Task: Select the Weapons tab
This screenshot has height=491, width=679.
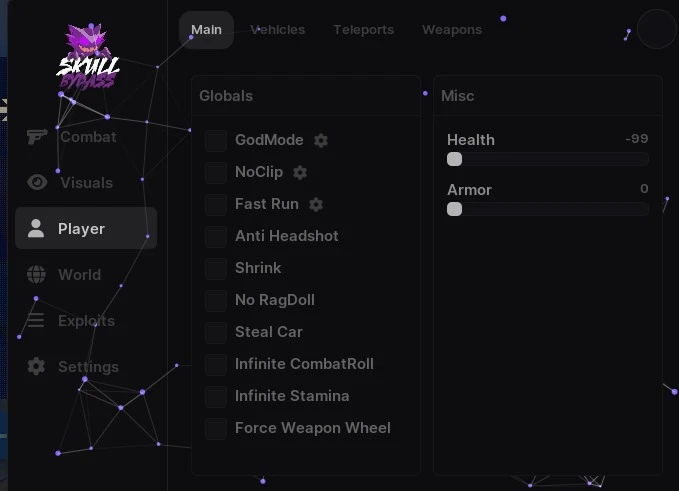Action: 451,30
